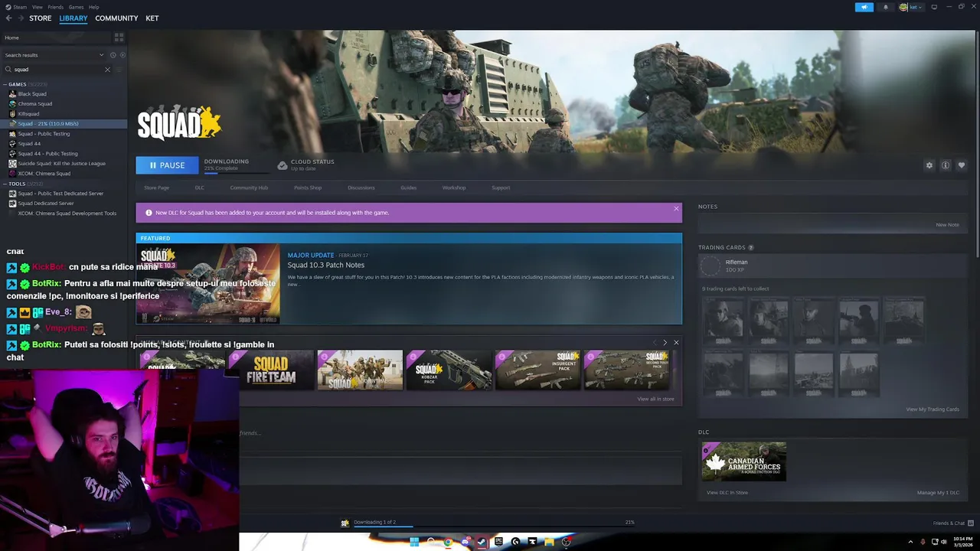Click New Note in Notes panel
This screenshot has width=980, height=551.
(947, 225)
